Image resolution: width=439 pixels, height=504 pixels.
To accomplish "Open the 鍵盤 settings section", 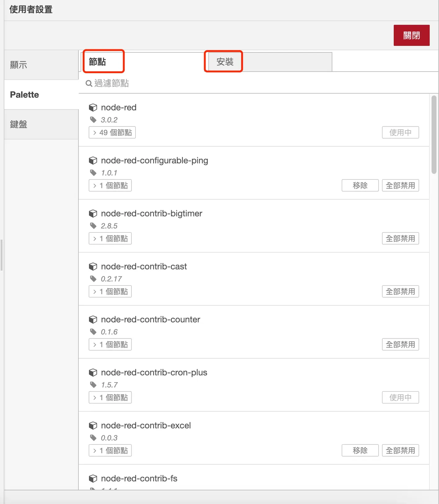I will pyautogui.click(x=41, y=124).
